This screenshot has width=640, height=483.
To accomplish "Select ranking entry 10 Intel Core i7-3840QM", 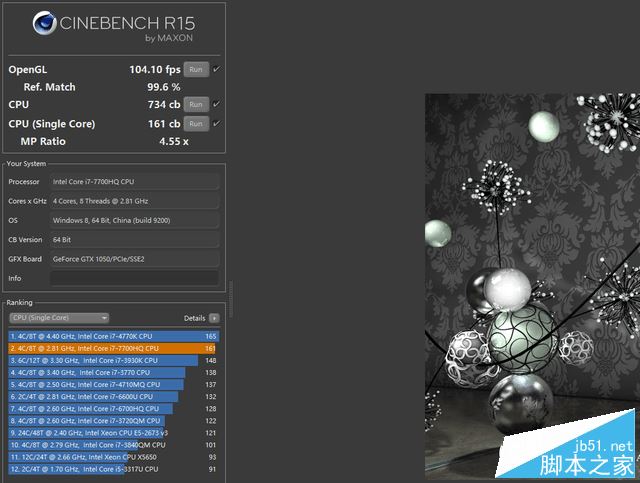I will [x=113, y=445].
